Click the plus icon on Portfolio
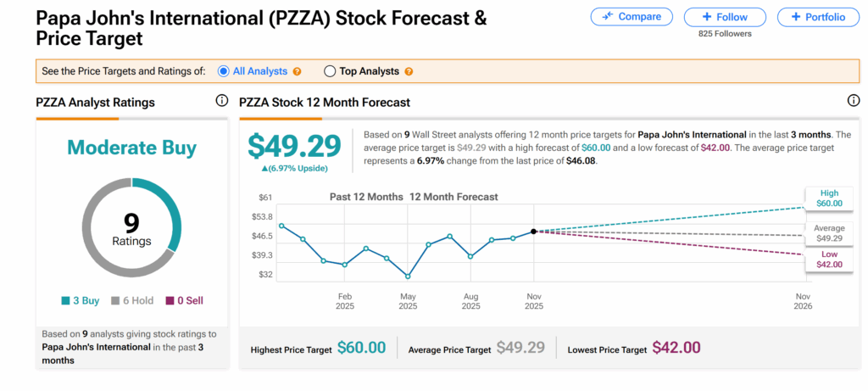The image size is (868, 391). 794,17
